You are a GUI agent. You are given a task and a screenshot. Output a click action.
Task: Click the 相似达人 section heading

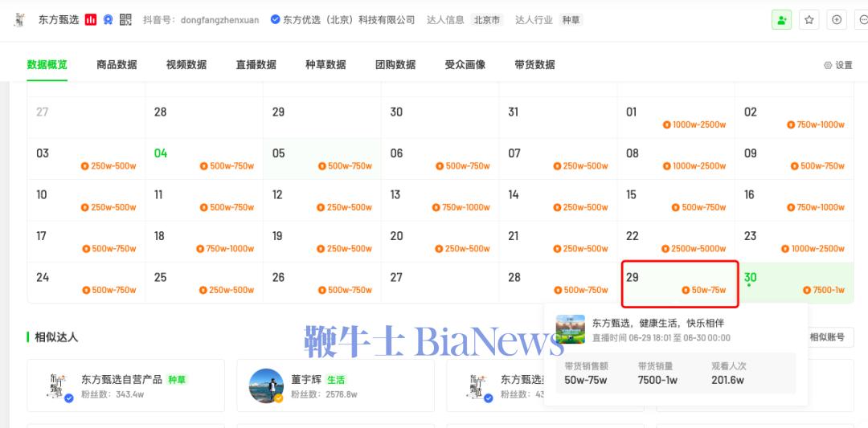point(56,336)
